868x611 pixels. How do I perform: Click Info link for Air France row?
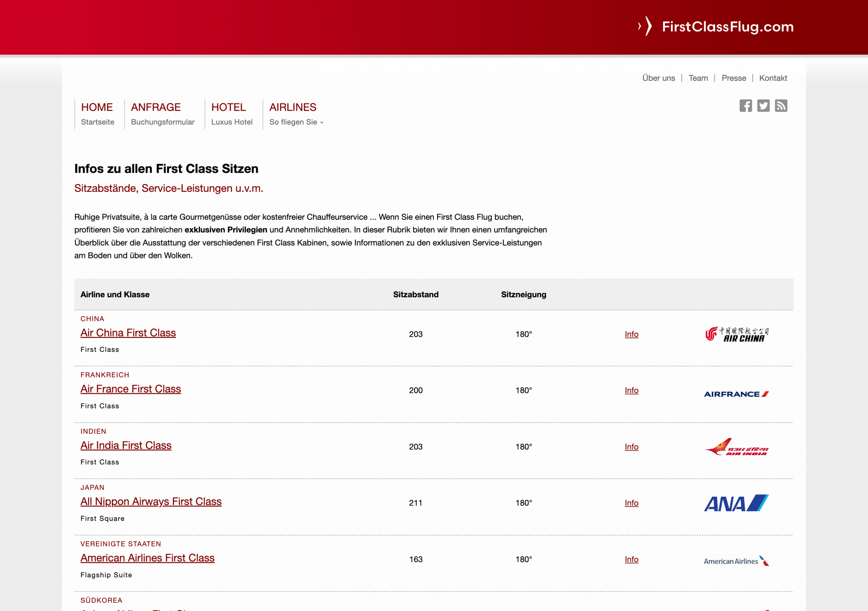coord(631,390)
